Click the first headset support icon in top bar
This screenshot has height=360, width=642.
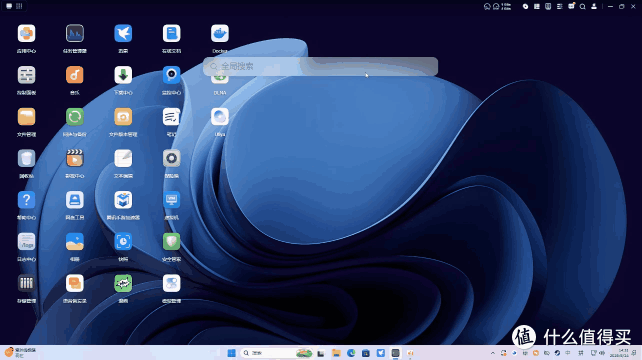[x=487, y=7]
